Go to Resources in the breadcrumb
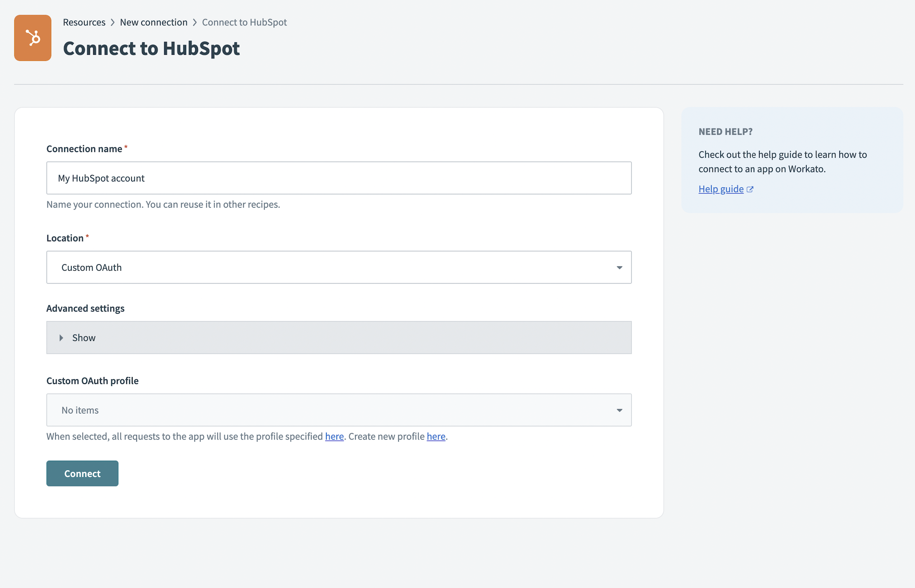The height and width of the screenshot is (588, 915). click(84, 22)
